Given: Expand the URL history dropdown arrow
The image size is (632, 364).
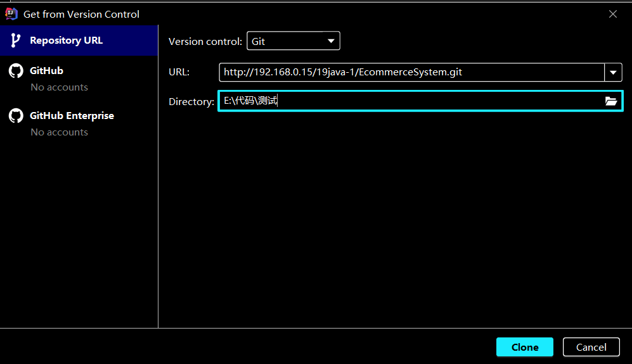Looking at the screenshot, I should (x=613, y=72).
